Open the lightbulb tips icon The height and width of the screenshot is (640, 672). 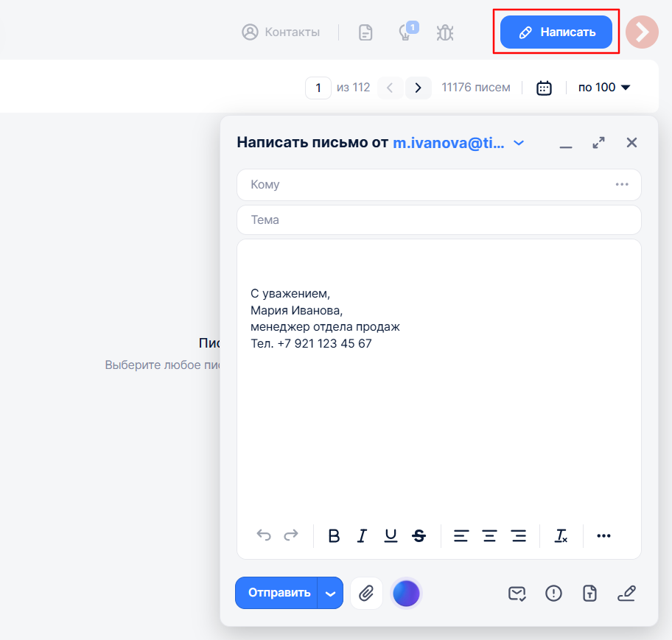(x=405, y=32)
